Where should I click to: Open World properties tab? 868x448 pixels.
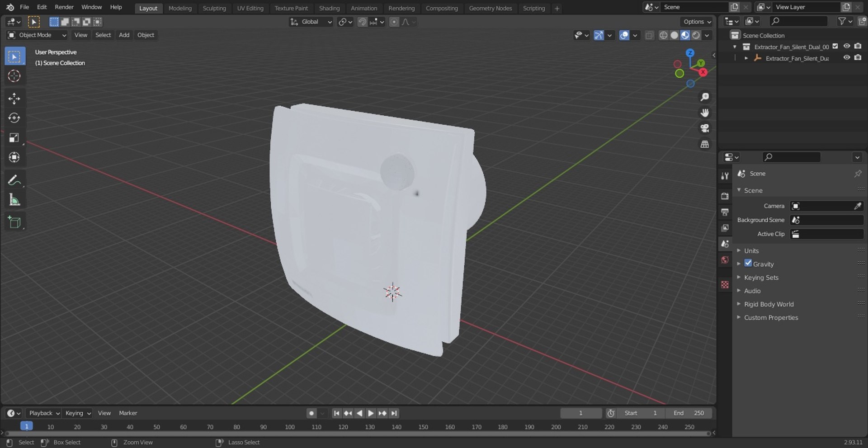[x=725, y=260]
